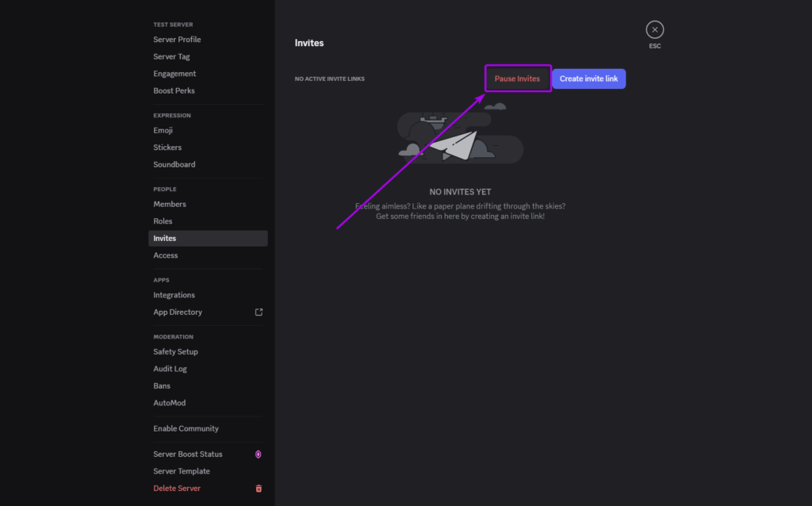812x506 pixels.
Task: Open the Access settings page
Action: point(165,255)
